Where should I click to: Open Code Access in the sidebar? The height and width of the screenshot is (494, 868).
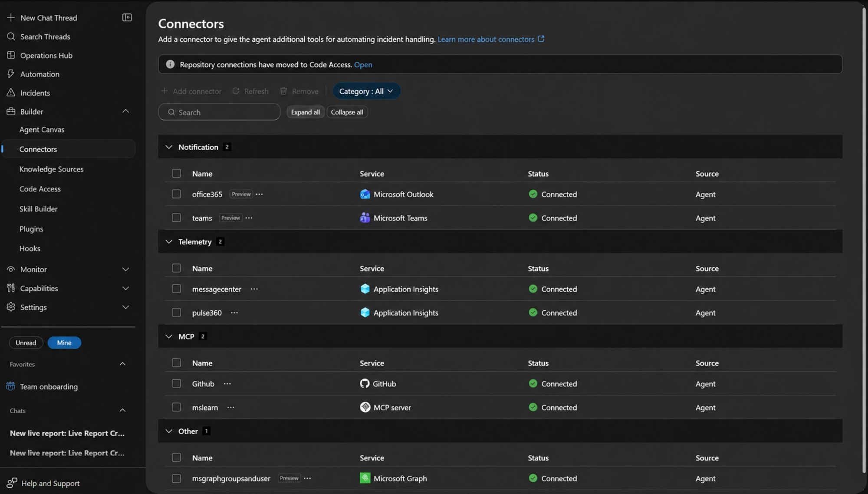pos(40,189)
